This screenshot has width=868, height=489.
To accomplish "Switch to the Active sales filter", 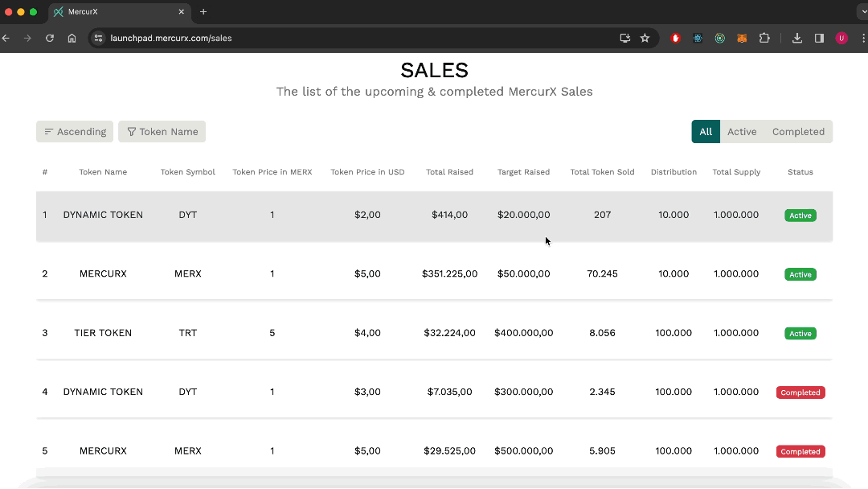I will point(742,132).
